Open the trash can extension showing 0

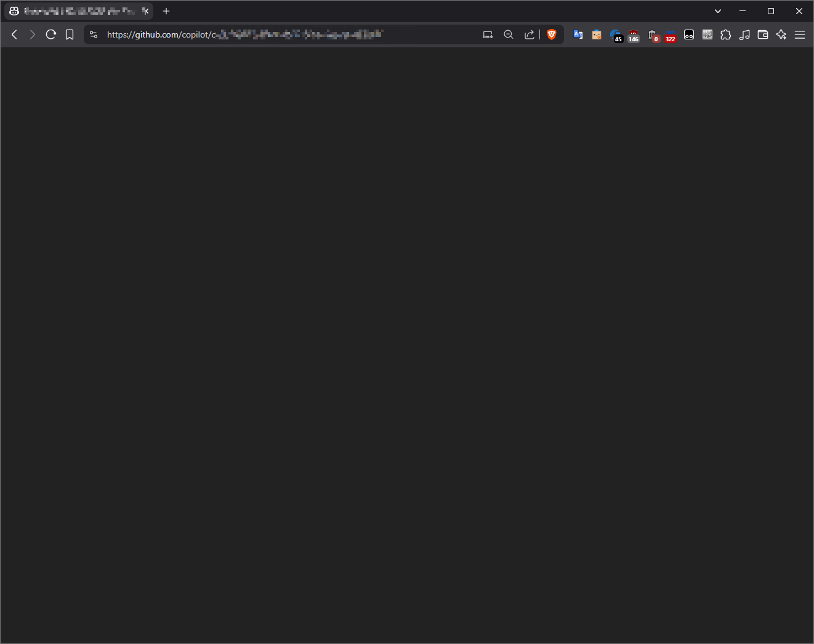[x=653, y=36]
